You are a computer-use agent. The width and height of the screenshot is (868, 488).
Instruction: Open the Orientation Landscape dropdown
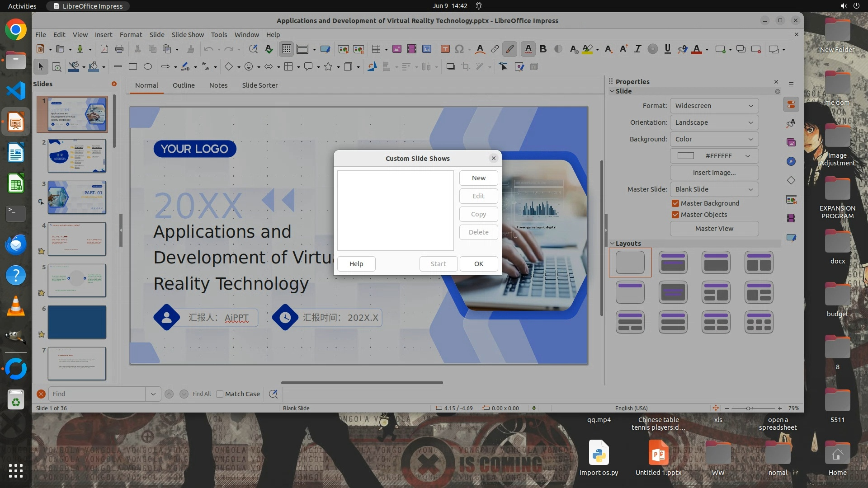coord(714,122)
